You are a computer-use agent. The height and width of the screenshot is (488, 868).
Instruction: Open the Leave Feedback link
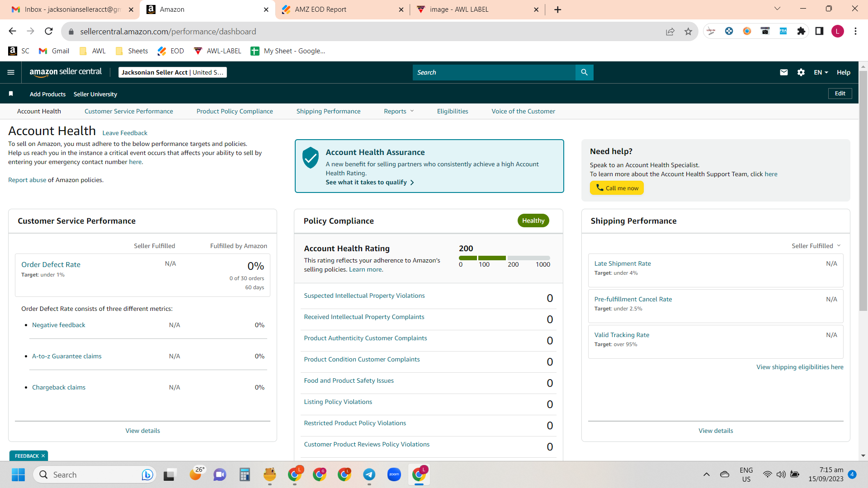(125, 133)
